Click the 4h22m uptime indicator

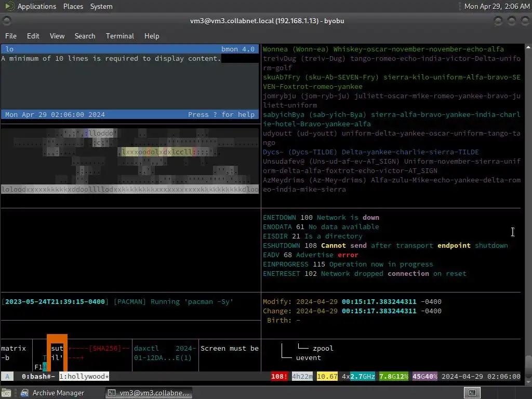point(302,376)
